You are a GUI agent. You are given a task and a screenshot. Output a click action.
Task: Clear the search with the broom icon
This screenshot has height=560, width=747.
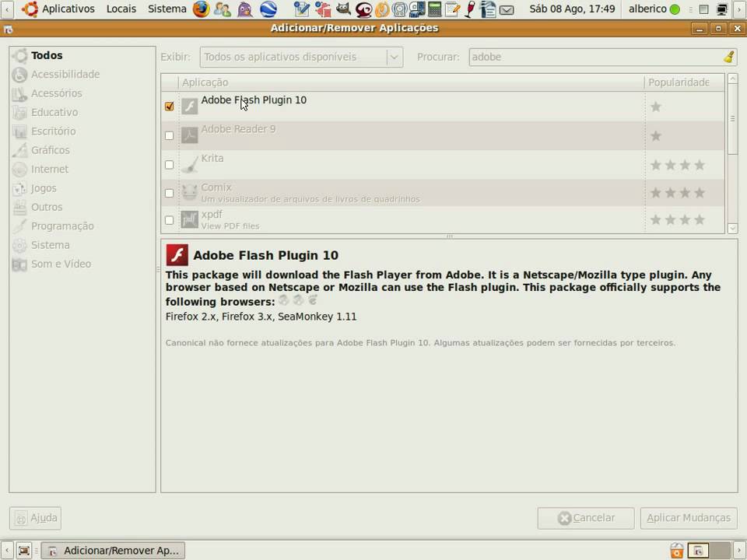728,57
